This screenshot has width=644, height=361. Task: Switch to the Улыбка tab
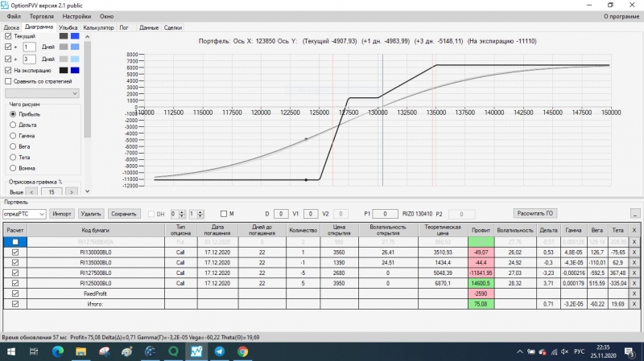click(x=68, y=27)
